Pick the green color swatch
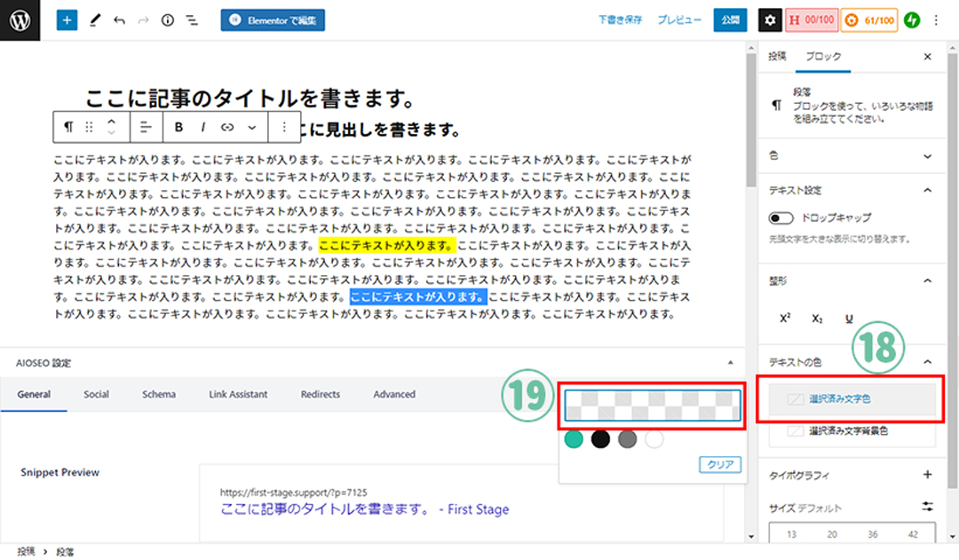 tap(574, 439)
